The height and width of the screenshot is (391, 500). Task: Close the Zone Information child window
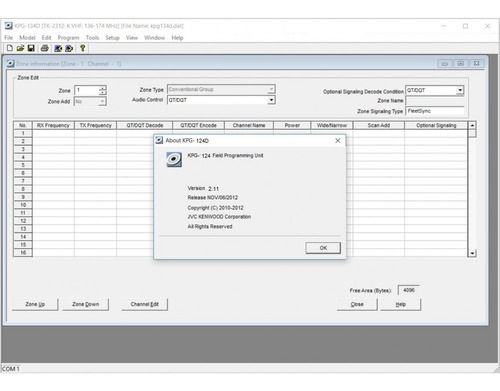tap(477, 63)
